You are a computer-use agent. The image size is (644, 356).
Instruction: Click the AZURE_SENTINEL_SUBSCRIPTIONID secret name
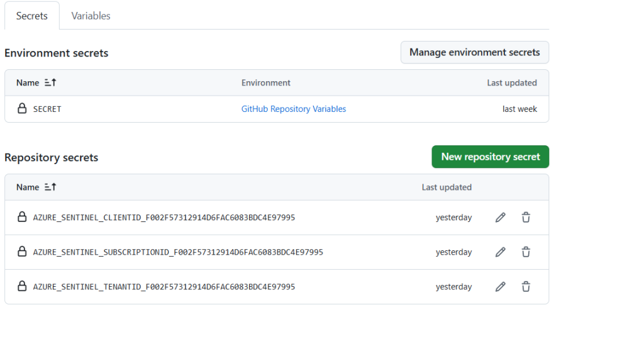point(178,252)
